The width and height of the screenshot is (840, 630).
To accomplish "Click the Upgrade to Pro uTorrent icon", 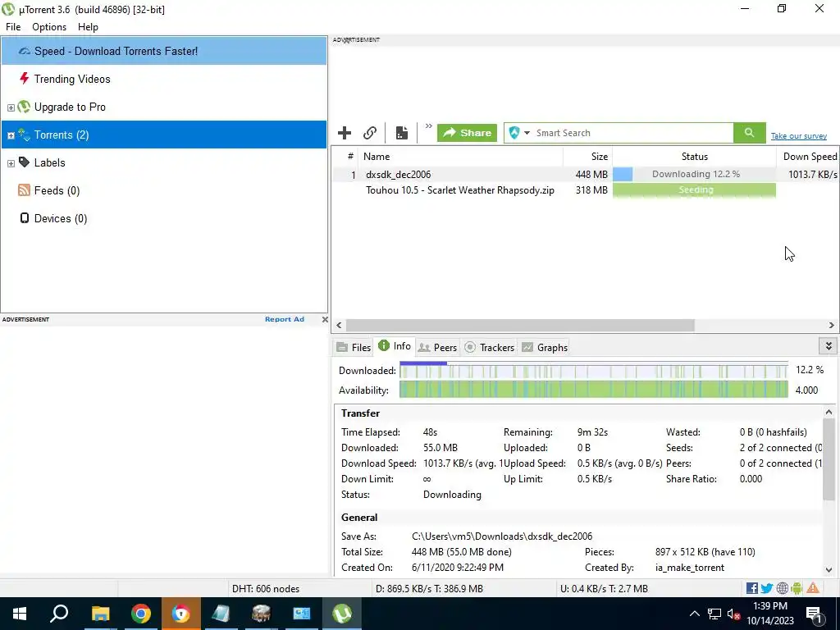I will 24,107.
